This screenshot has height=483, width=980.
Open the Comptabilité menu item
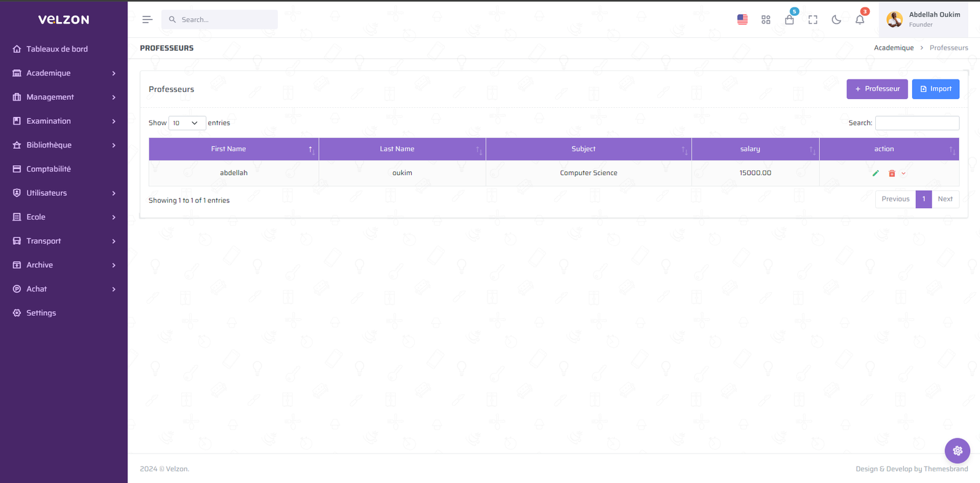pos(64,169)
